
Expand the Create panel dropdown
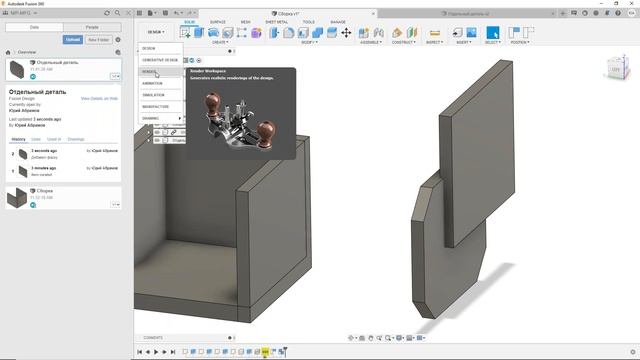(x=220, y=42)
